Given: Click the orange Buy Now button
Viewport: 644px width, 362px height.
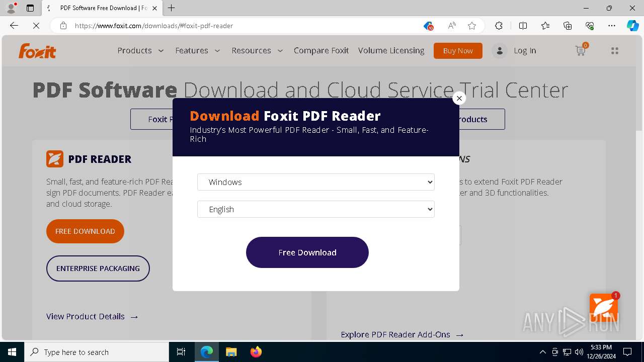Looking at the screenshot, I should 458,51.
